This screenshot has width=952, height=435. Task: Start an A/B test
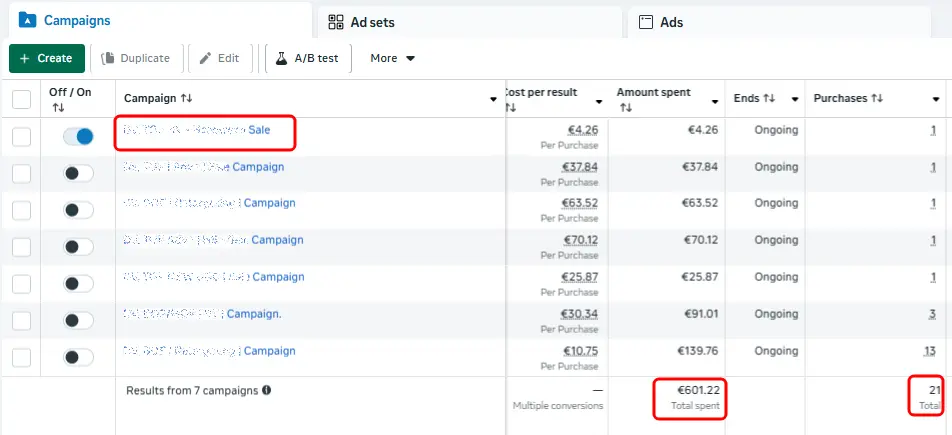click(x=308, y=58)
